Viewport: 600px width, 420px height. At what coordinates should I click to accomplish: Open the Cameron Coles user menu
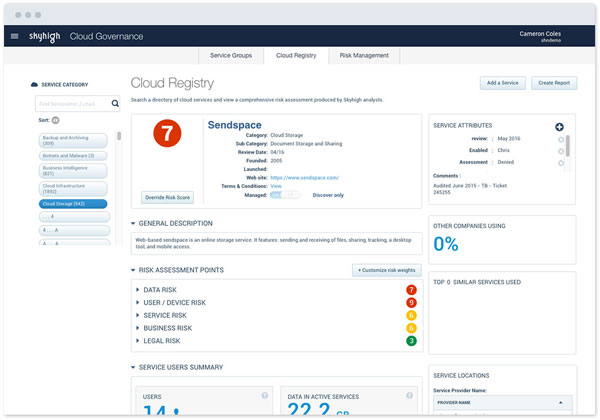coord(540,36)
